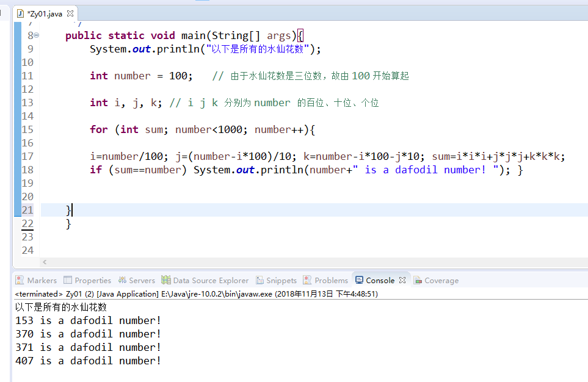Click the Coverage tab icon

coord(418,280)
